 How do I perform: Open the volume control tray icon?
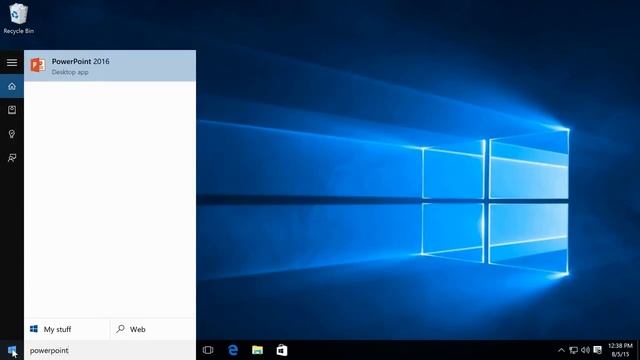click(585, 350)
